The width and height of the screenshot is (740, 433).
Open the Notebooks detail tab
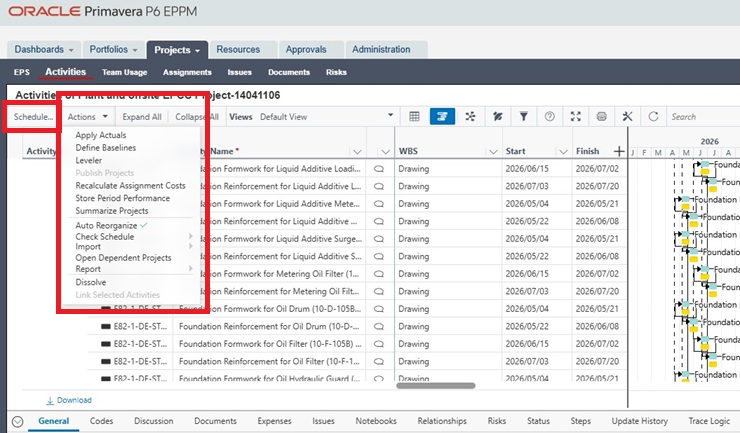376,421
